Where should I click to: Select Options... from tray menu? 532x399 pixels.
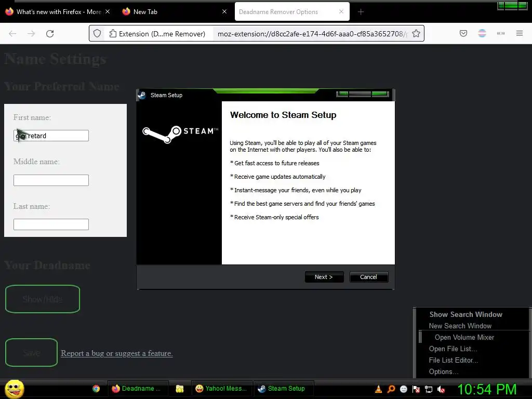[444, 371]
